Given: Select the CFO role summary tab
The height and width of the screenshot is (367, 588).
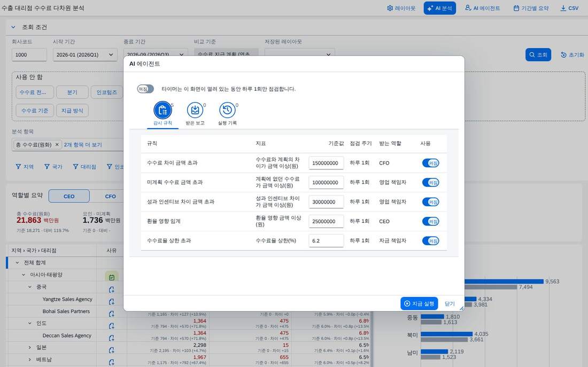Looking at the screenshot, I should point(110,196).
